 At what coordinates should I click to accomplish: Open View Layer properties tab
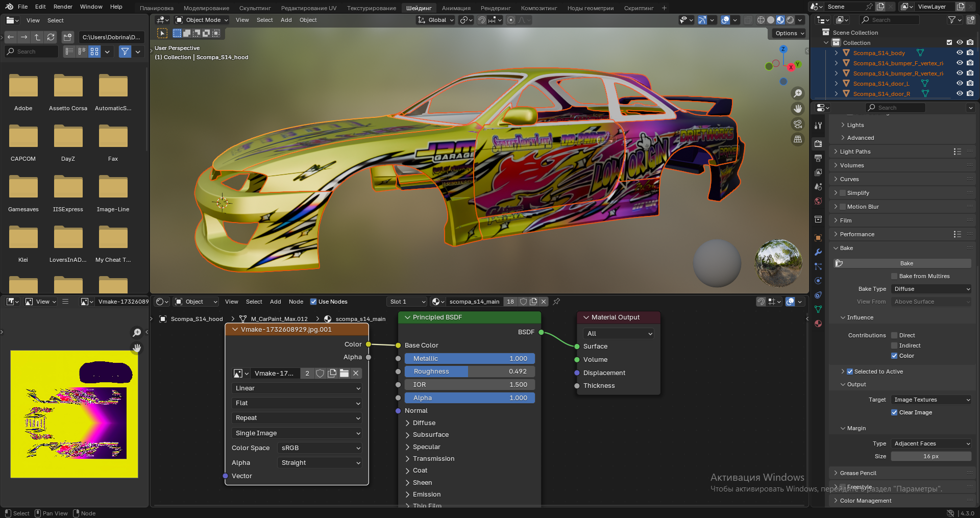[x=818, y=172]
